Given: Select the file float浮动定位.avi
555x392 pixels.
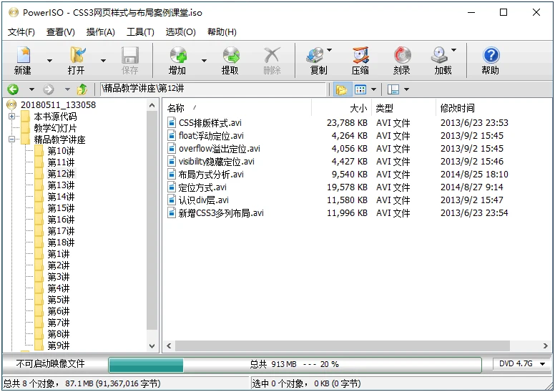Looking at the screenshot, I should 211,136.
